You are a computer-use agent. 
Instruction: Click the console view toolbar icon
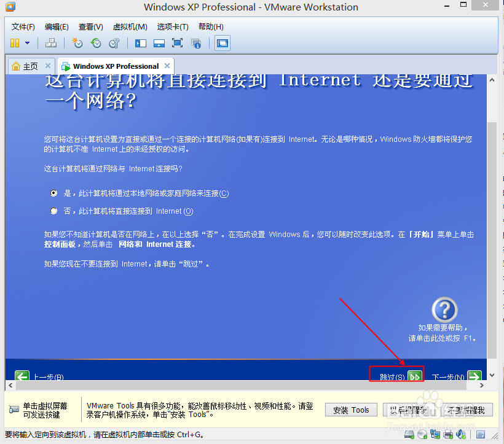point(222,43)
